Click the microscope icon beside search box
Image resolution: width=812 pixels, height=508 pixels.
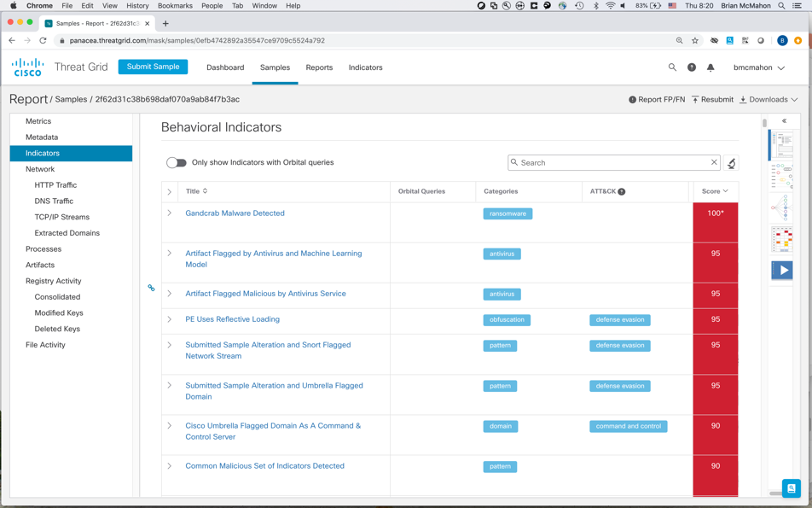point(731,163)
